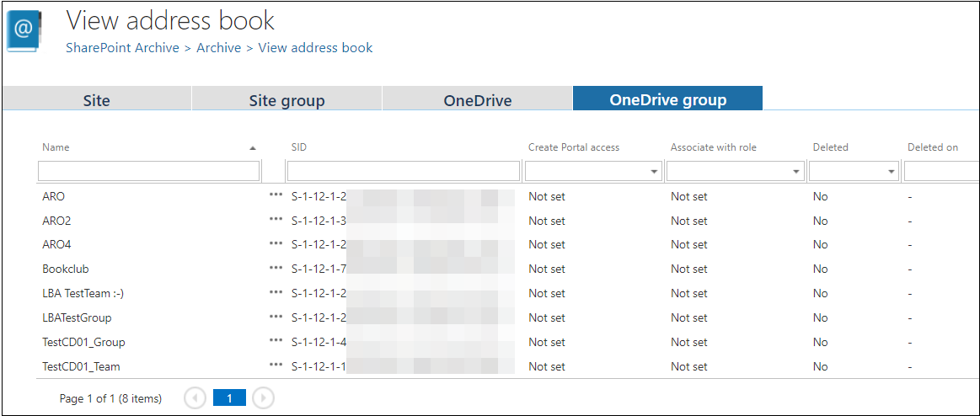The height and width of the screenshot is (416, 980).
Task: Go to next page arrow in pager
Action: click(263, 398)
